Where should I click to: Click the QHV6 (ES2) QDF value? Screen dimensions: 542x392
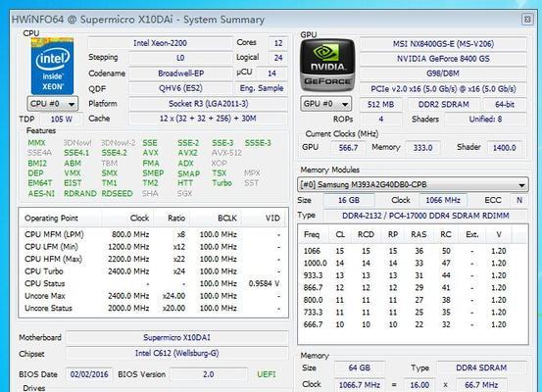pyautogui.click(x=180, y=88)
